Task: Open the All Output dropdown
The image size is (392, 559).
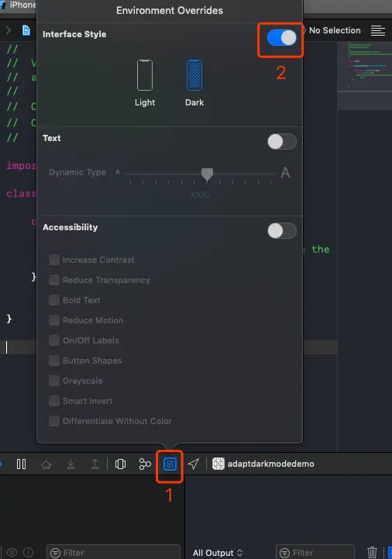Action: point(218,553)
